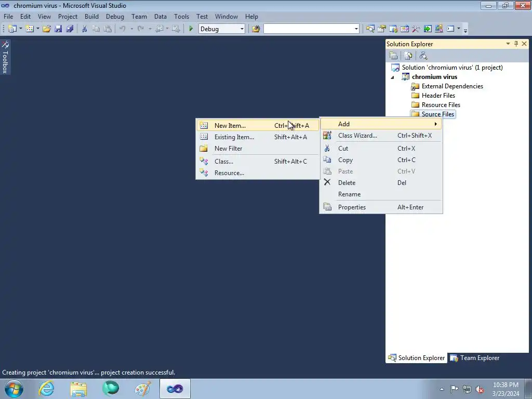Select the Solution 'chromium virus' root node

pyautogui.click(x=447, y=68)
